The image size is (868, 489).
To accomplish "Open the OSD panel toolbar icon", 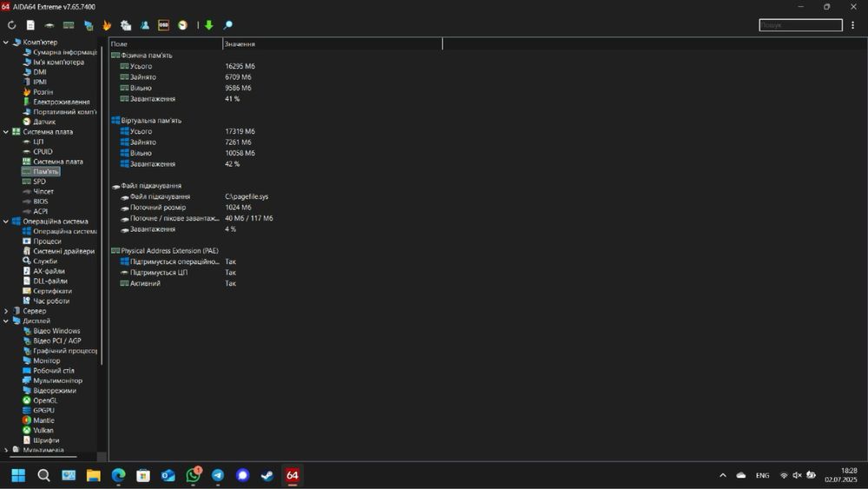I will [163, 25].
